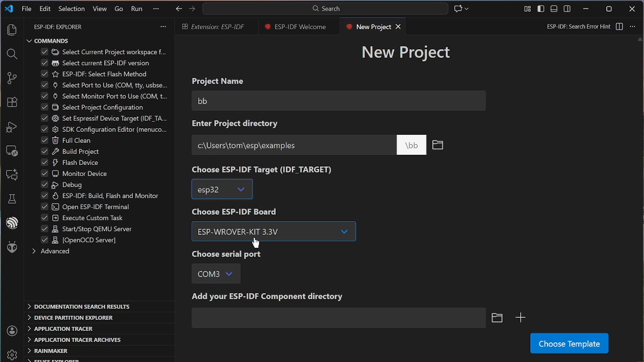Open the esp32 IDF target dropdown
Viewport: 644px width, 362px height.
click(x=222, y=190)
